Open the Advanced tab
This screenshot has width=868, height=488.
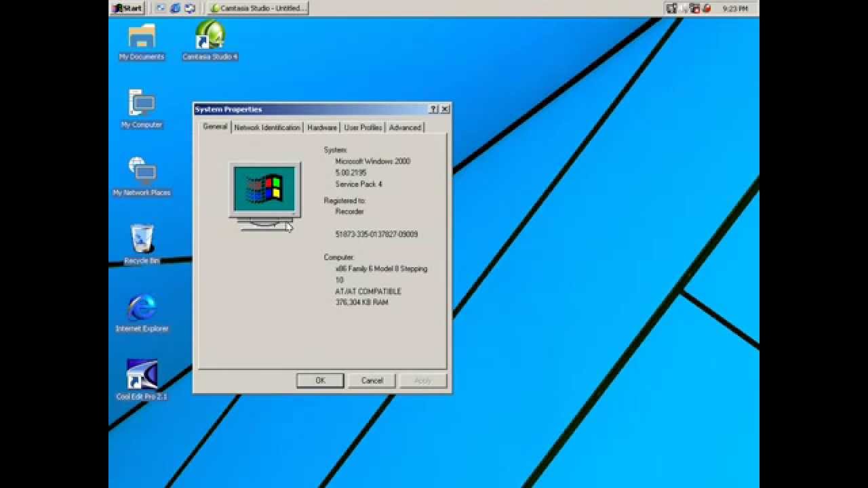coord(405,127)
